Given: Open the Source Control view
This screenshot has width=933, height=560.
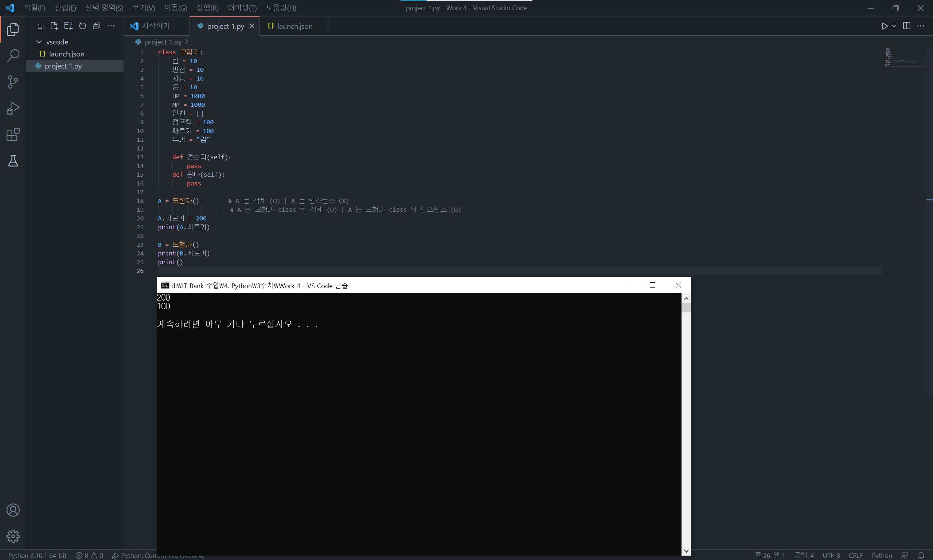Looking at the screenshot, I should click(13, 82).
